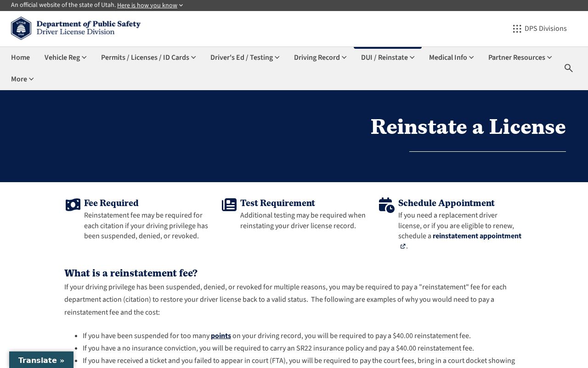
Task: Expand Permits / Licenses / ID Cards menu
Action: tap(148, 57)
